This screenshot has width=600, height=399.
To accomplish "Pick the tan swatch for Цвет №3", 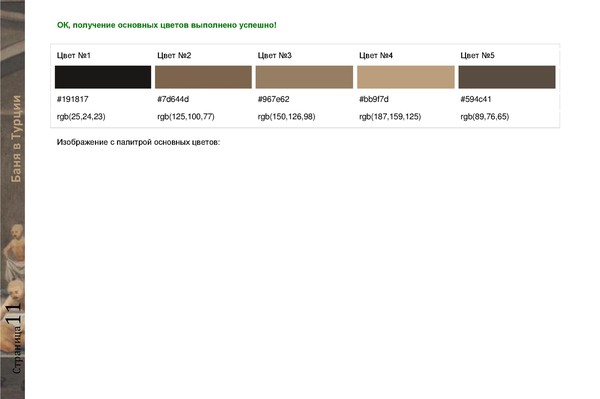I will (305, 77).
